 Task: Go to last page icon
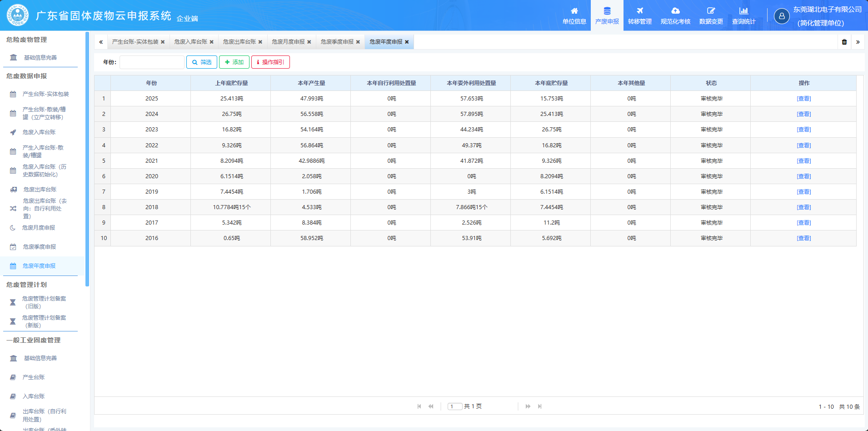point(540,406)
